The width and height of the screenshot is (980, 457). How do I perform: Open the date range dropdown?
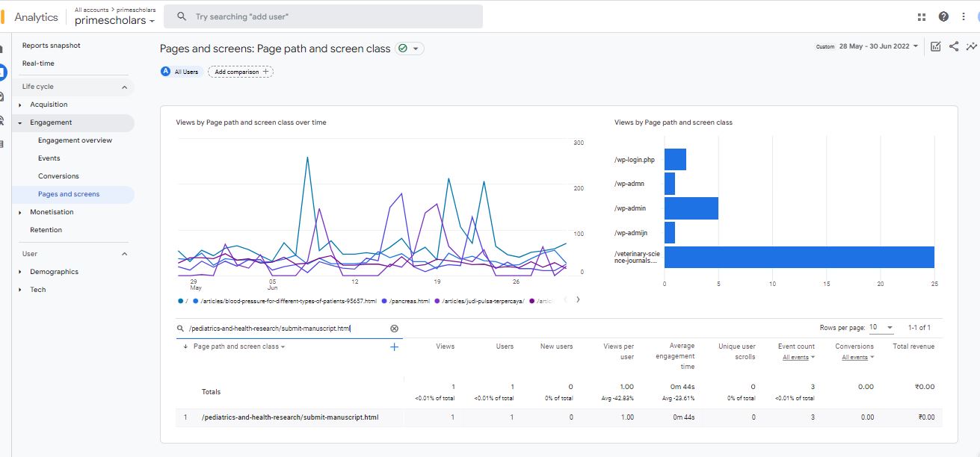tap(878, 46)
